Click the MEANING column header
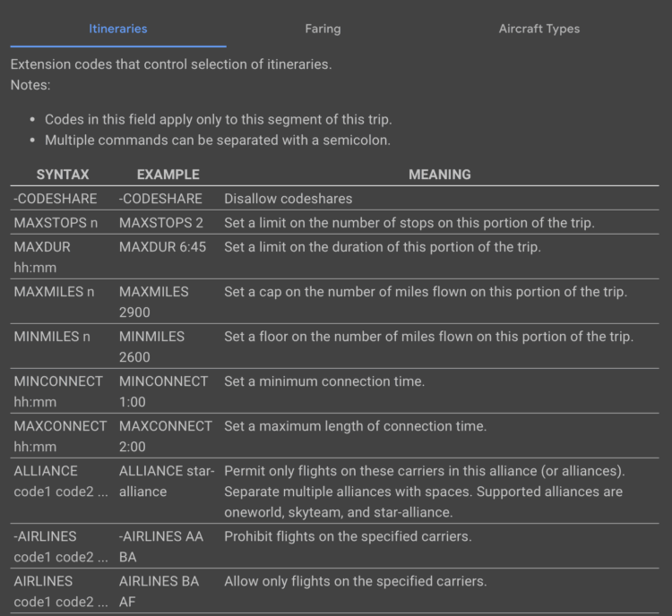Image resolution: width=672 pixels, height=616 pixels. 439,175
